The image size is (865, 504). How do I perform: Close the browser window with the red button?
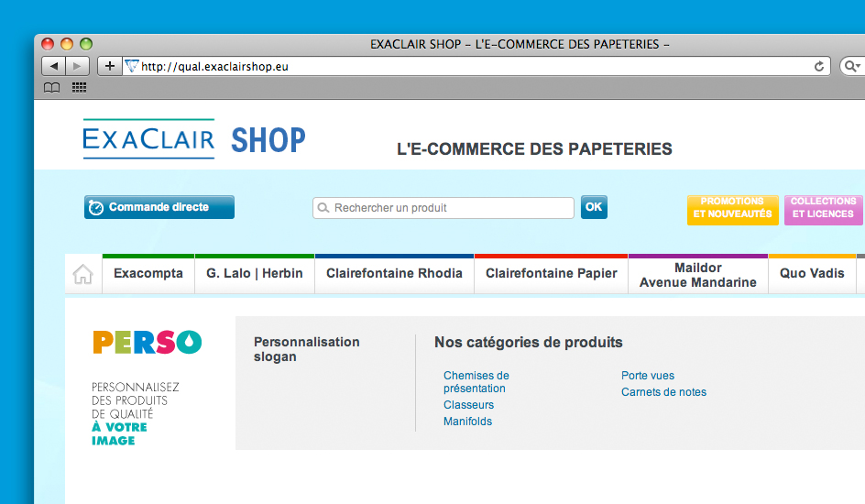click(48, 44)
